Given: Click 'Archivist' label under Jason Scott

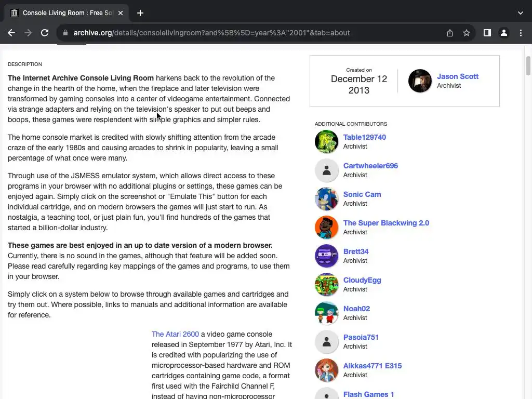Looking at the screenshot, I should 449,86.
